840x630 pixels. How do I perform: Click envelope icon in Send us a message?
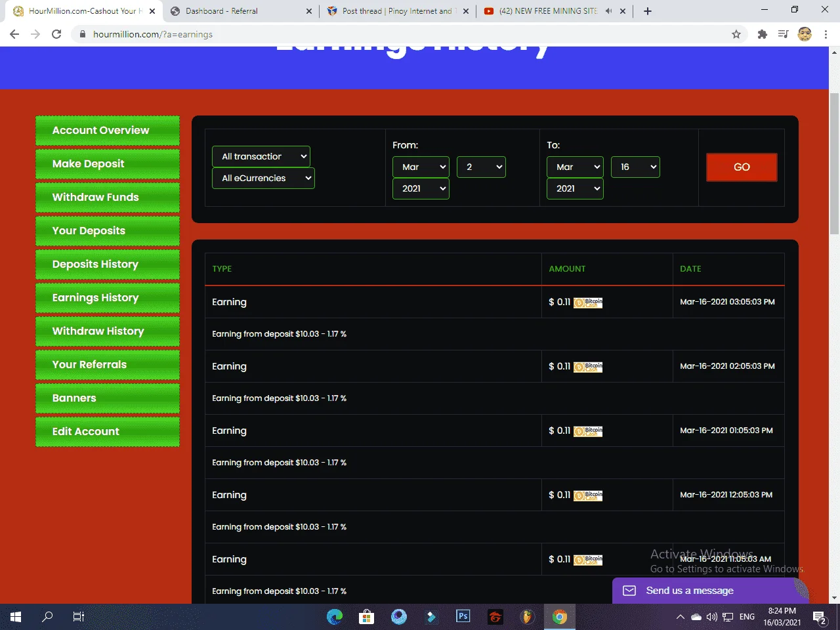click(x=629, y=591)
